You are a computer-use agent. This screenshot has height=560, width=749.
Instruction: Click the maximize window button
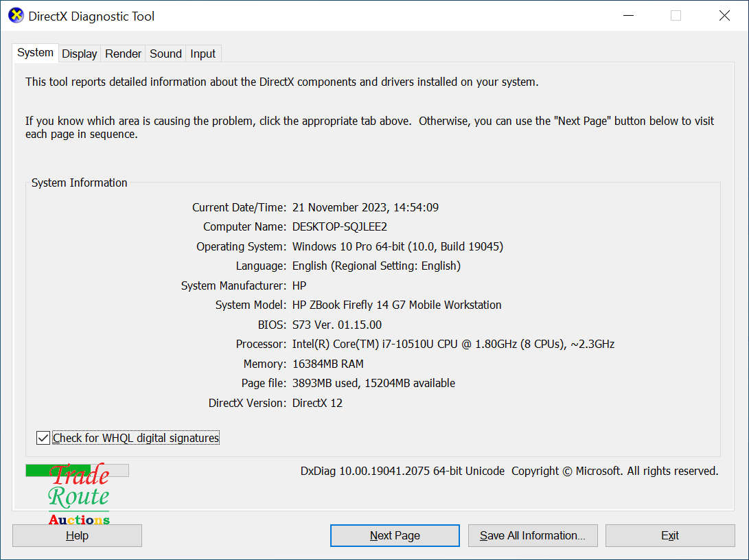[676, 16]
